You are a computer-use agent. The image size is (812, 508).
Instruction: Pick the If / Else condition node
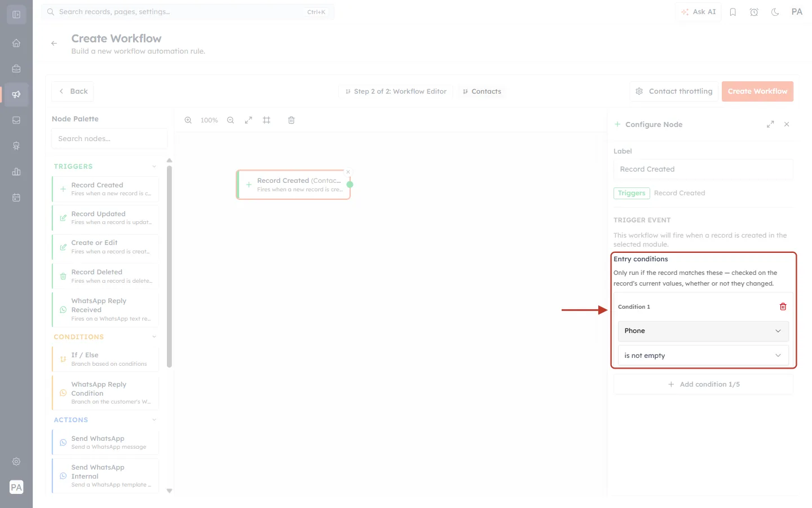(105, 359)
